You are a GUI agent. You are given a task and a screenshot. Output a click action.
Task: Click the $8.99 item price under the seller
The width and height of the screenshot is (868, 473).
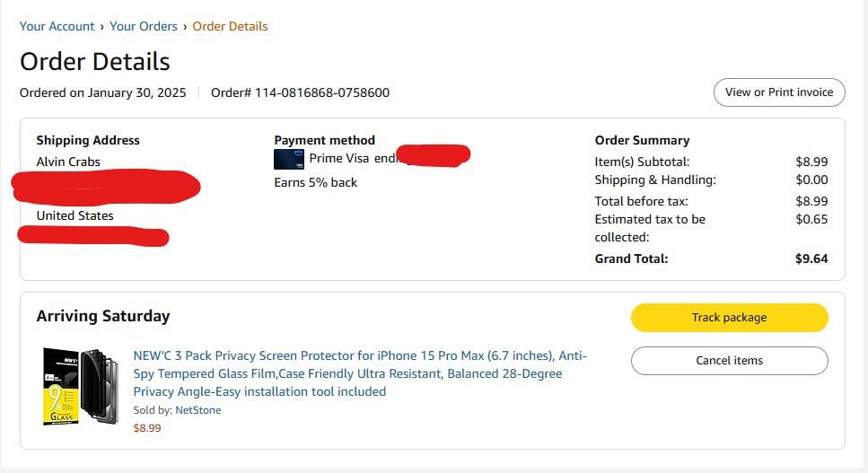pyautogui.click(x=147, y=428)
